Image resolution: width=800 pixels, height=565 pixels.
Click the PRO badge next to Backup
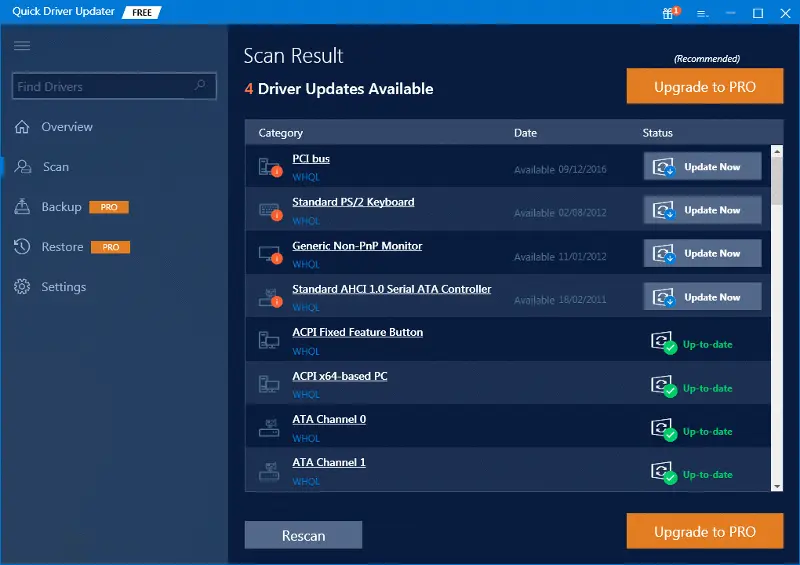[x=109, y=207]
